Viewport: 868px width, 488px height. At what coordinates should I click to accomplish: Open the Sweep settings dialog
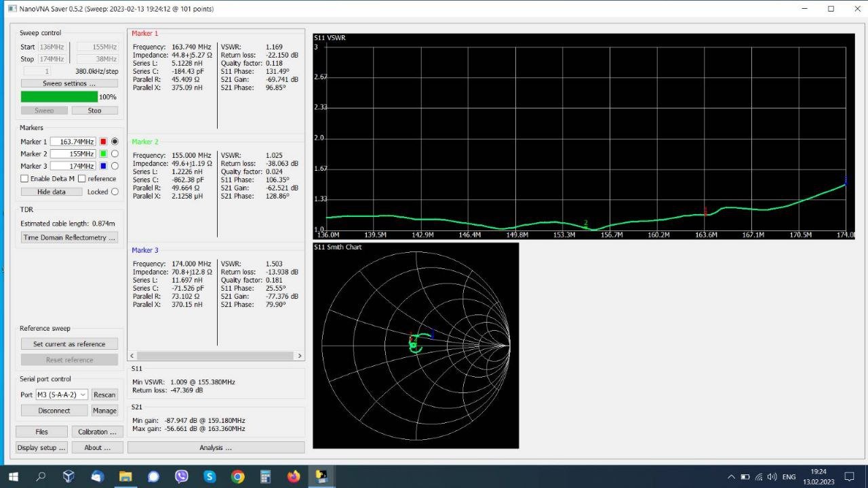click(69, 83)
